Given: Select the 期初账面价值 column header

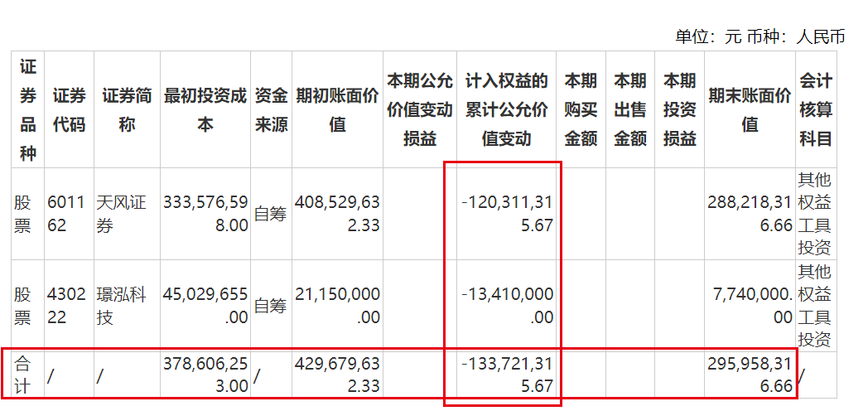Looking at the screenshot, I should pyautogui.click(x=337, y=109).
